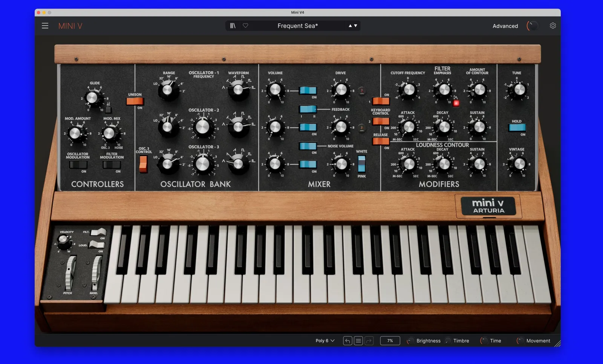The width and height of the screenshot is (603, 364).
Task: Select the next preset with down arrow
Action: (x=355, y=26)
